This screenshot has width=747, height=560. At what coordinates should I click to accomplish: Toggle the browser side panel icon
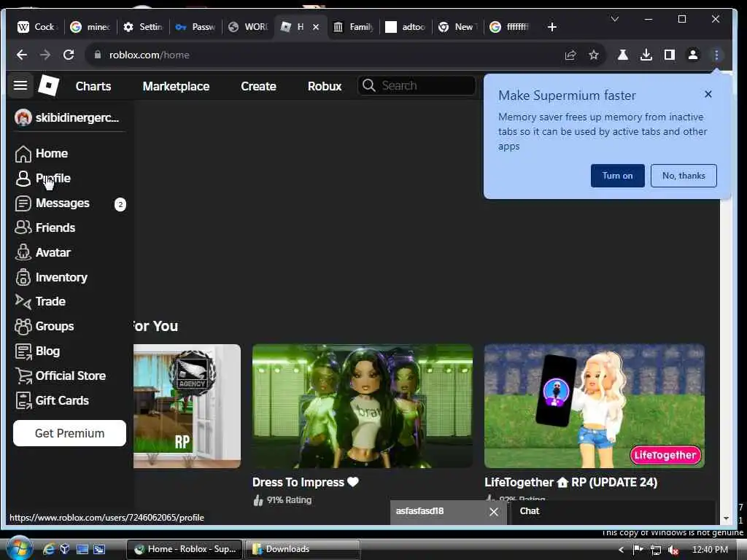(x=670, y=55)
